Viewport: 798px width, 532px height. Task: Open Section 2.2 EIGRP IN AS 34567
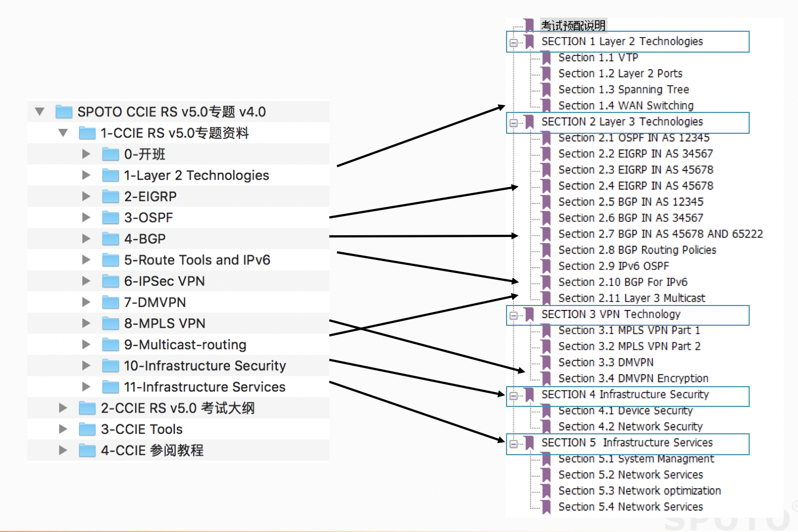(x=636, y=154)
